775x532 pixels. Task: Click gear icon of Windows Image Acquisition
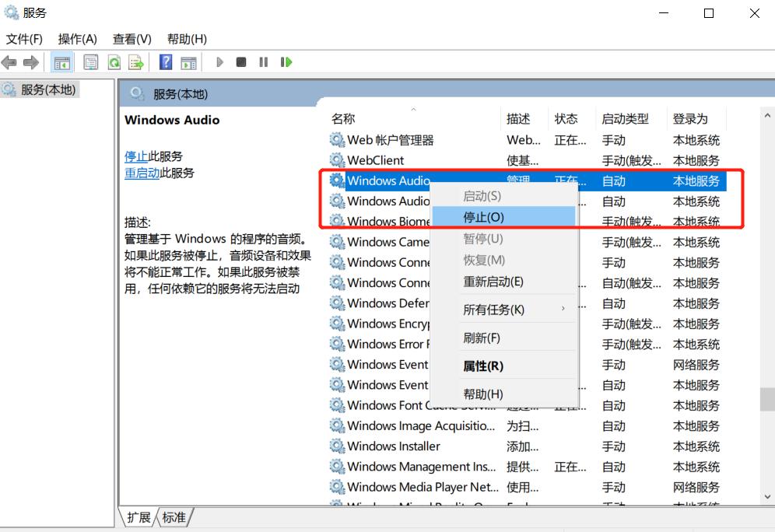(x=337, y=425)
